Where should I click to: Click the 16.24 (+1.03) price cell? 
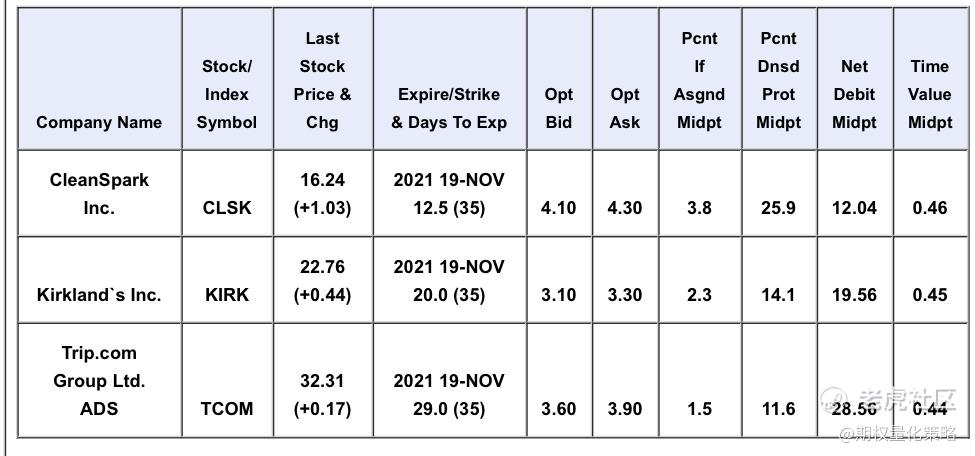click(323, 193)
